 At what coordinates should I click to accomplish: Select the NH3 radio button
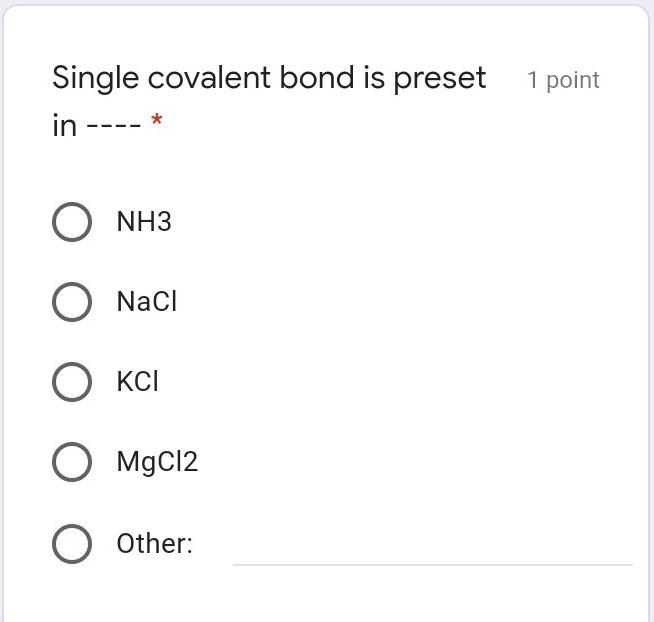coord(72,222)
